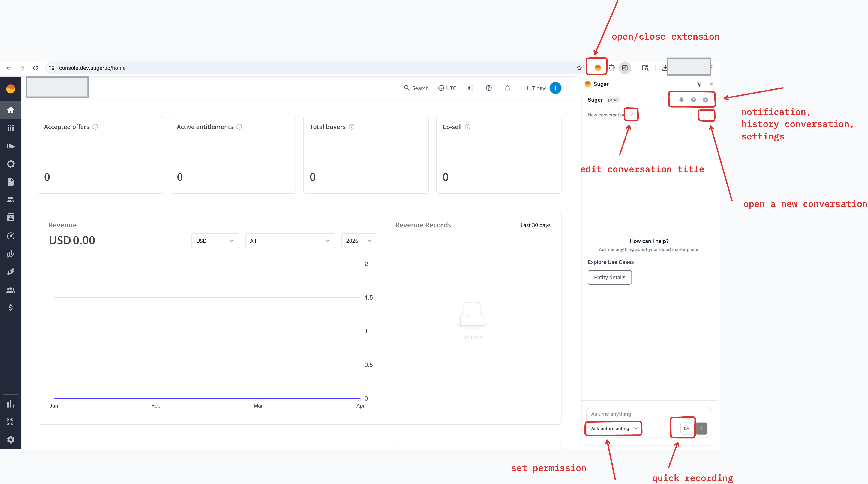Viewport: 868px width, 484px height.
Task: Open console notifications bell in header
Action: tap(507, 88)
